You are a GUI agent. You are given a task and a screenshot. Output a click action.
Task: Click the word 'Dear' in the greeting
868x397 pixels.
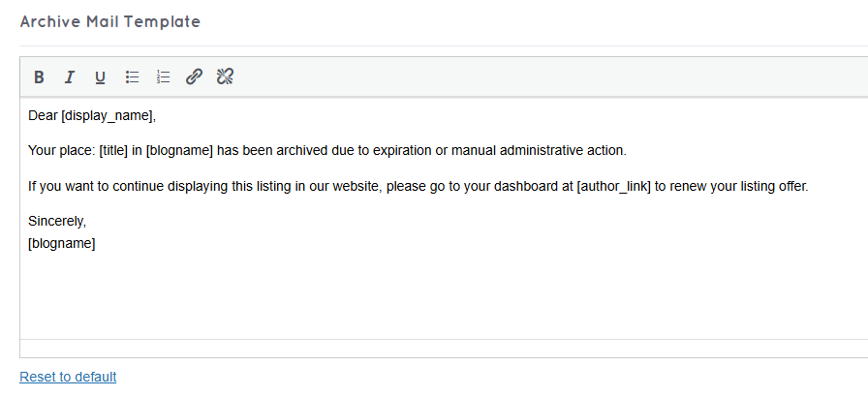(x=43, y=116)
